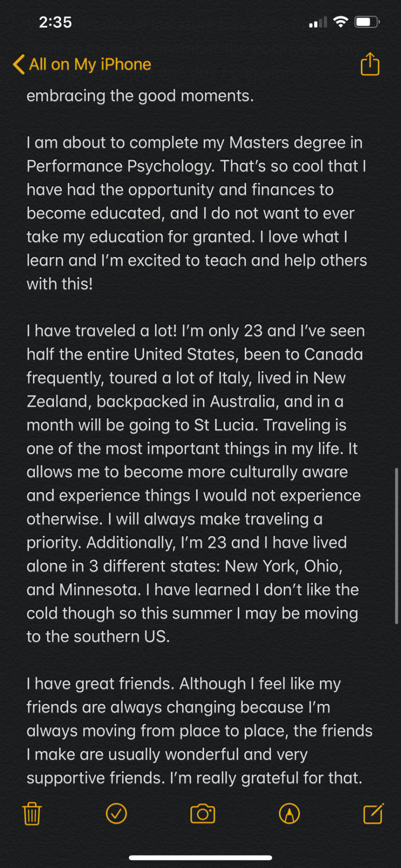Tap the back chevron arrow
Viewport: 401px width, 868px height.
19,64
